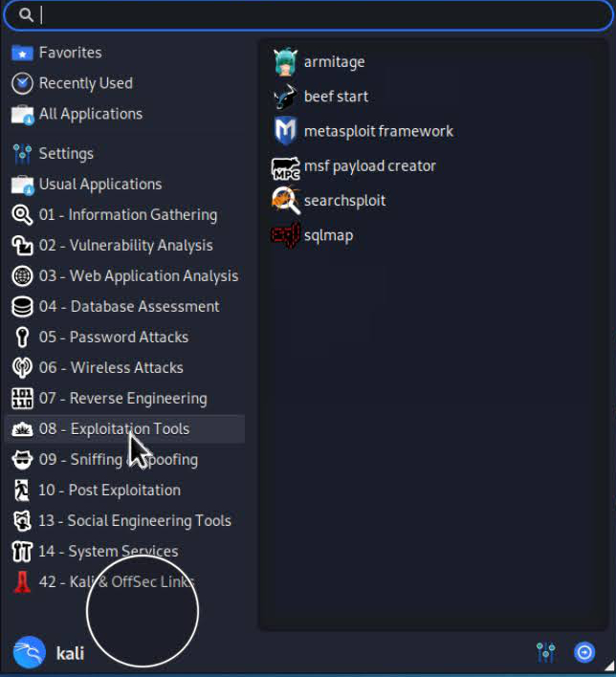Click the Database Assessment cylinder icon
616x677 pixels.
[x=22, y=307]
